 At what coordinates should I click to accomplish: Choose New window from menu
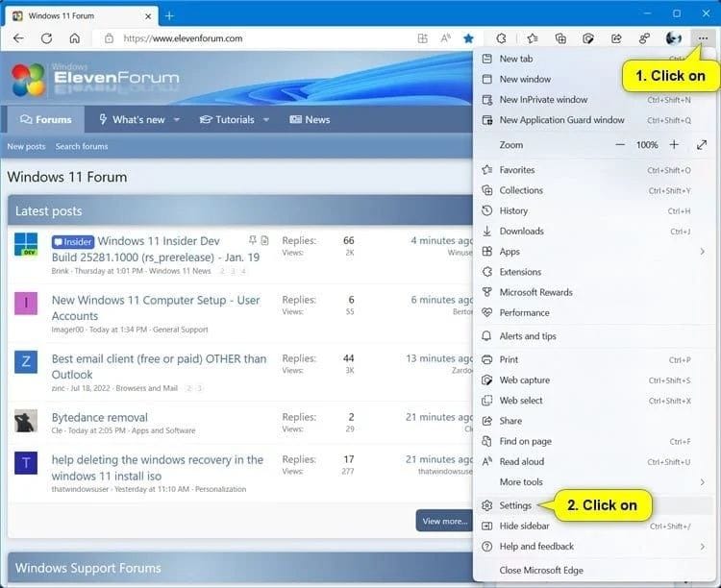point(594,79)
